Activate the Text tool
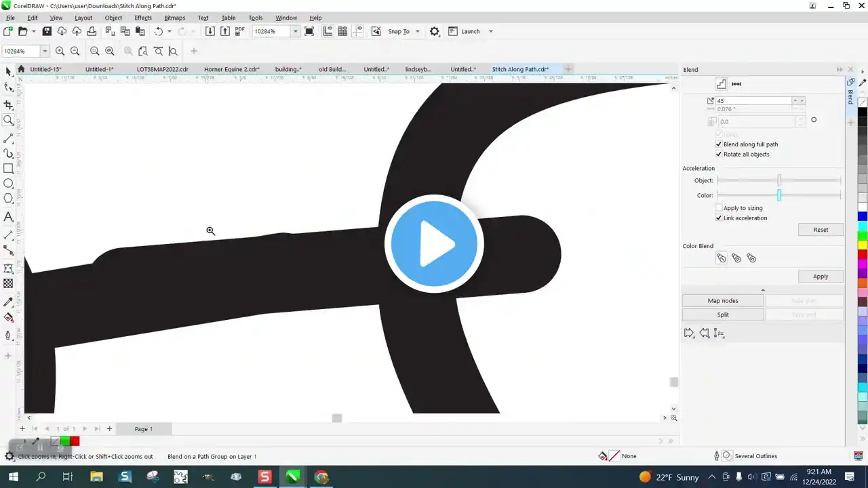Viewport: 868px width, 488px height. click(8, 217)
